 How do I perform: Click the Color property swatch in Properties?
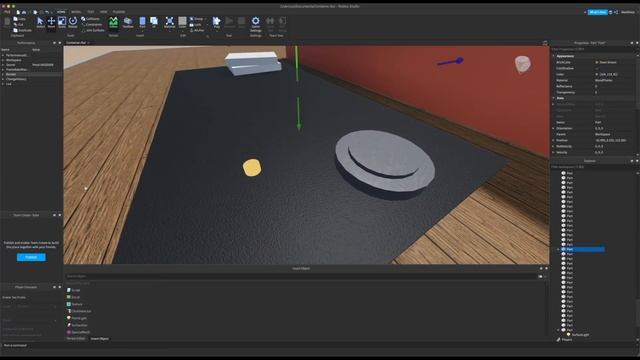tap(597, 74)
